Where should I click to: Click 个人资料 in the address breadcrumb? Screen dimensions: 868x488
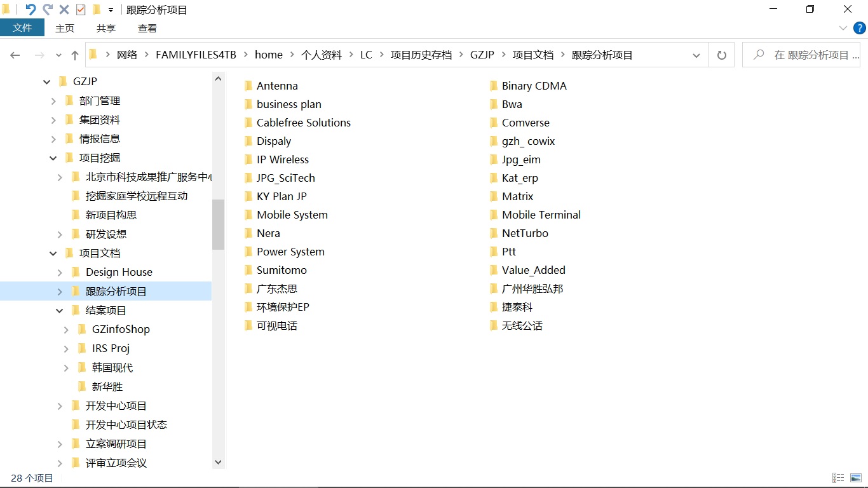point(322,55)
